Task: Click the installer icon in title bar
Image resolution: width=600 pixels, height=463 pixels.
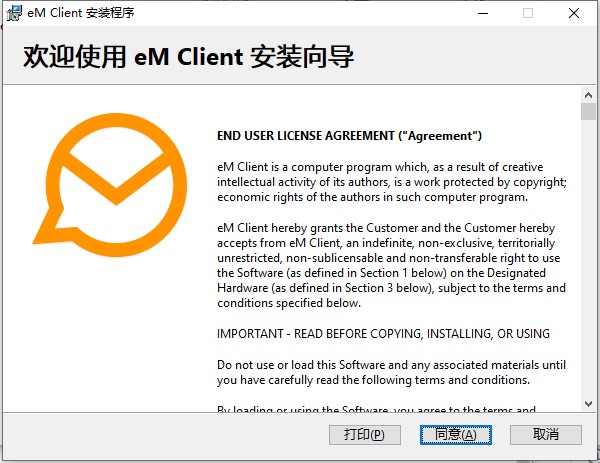Action: coord(14,13)
